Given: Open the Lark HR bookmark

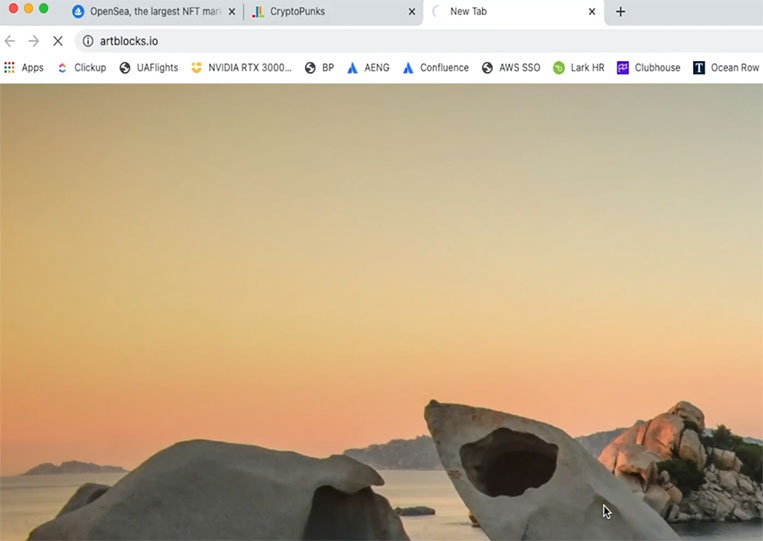Looking at the screenshot, I should (x=579, y=68).
